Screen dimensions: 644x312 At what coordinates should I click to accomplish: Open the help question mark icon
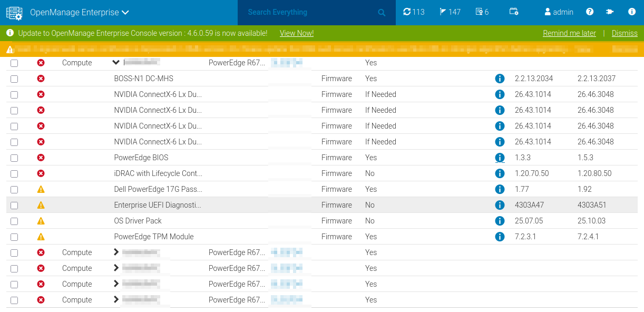[590, 12]
